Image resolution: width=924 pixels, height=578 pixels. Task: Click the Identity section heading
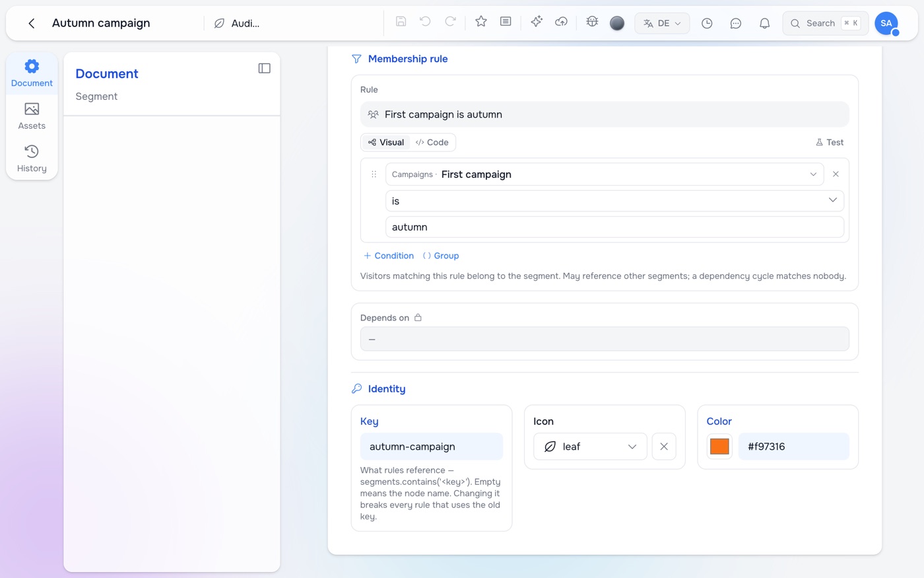click(x=387, y=389)
